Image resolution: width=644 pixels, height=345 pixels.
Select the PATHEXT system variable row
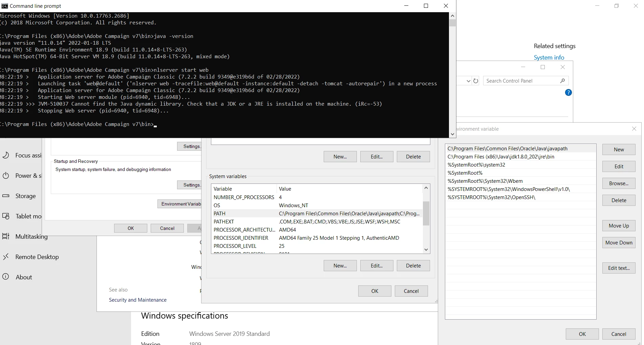[317, 221]
